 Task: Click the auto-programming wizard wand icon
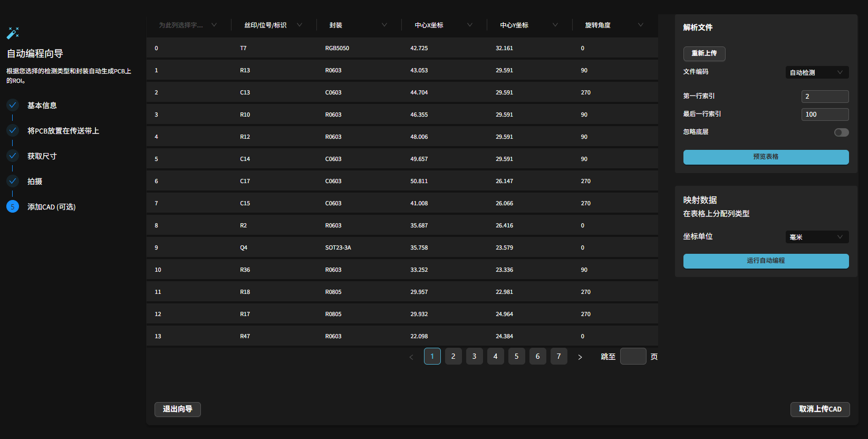(x=13, y=33)
